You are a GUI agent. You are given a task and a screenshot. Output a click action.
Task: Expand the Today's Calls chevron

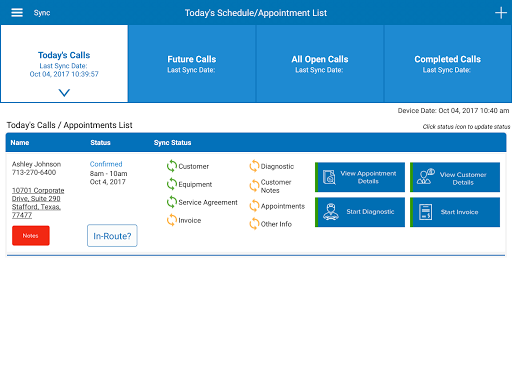[x=64, y=92]
